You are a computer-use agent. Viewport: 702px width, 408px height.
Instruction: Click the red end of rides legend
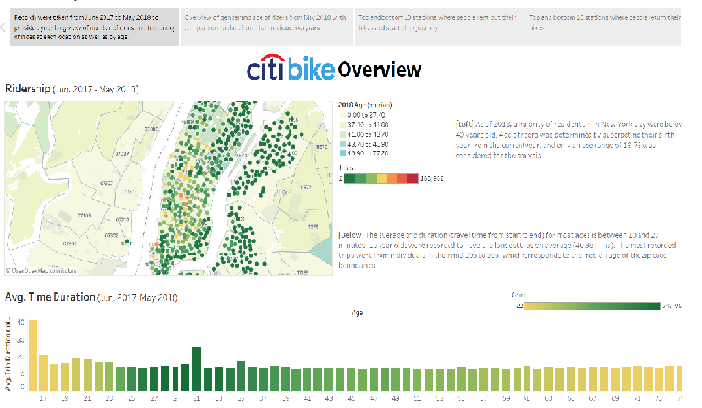click(x=413, y=178)
